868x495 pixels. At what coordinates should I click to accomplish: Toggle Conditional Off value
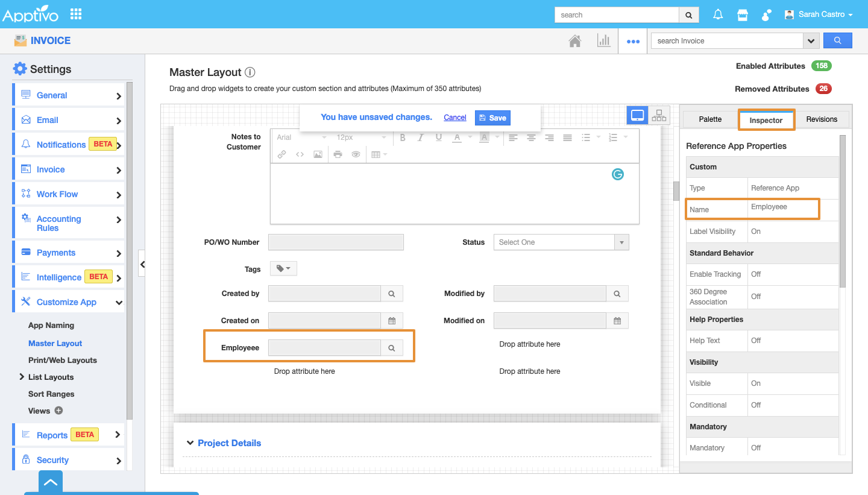pyautogui.click(x=756, y=405)
